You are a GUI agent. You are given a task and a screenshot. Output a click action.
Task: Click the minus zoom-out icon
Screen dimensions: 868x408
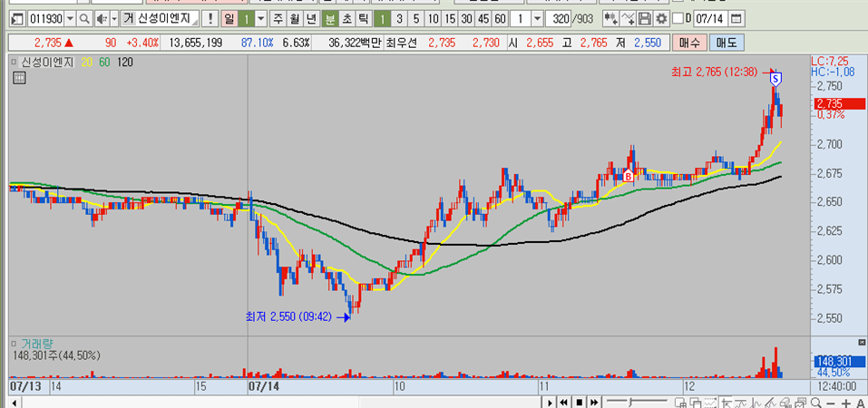832,403
